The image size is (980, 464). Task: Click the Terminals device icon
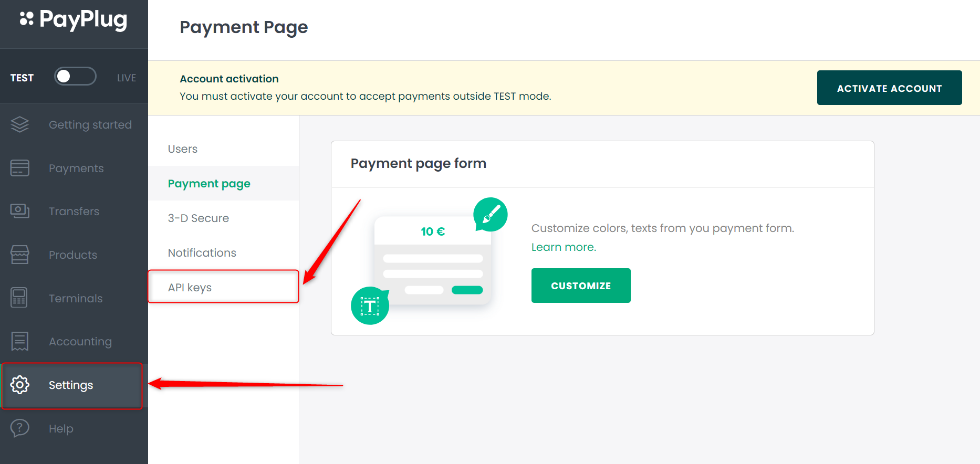click(x=19, y=298)
